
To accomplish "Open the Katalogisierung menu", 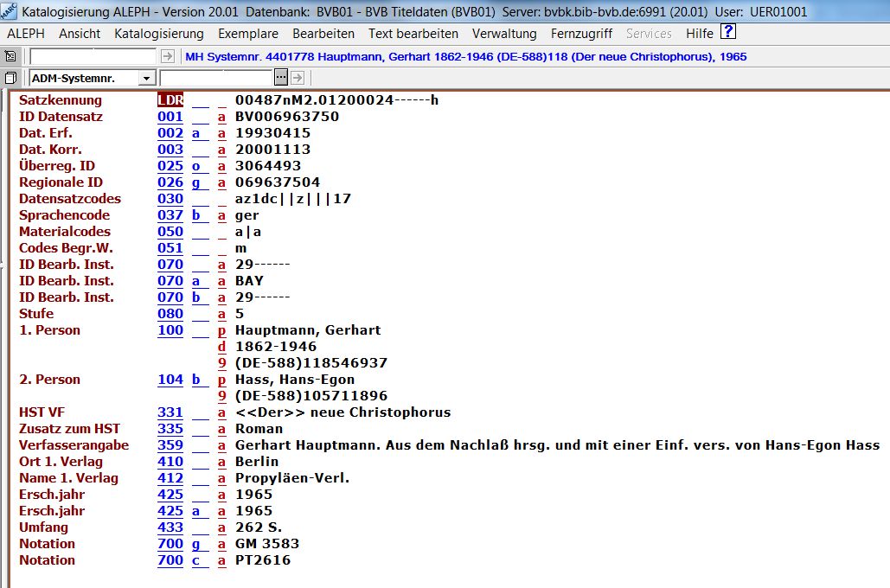I will [x=159, y=34].
